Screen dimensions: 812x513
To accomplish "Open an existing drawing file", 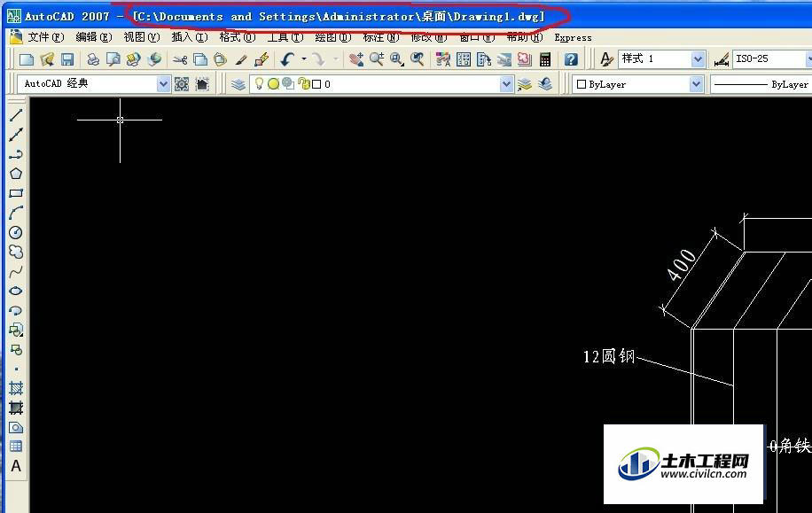I will click(x=47, y=59).
